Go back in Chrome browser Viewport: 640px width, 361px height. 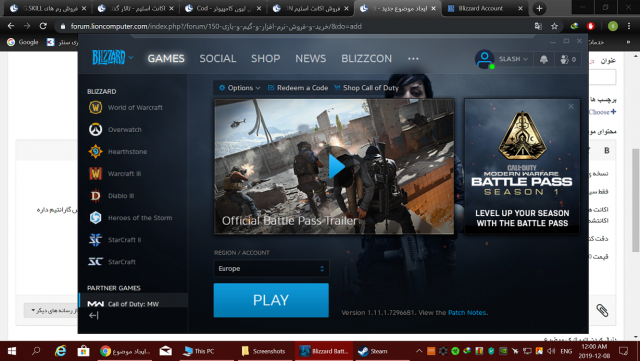(x=11, y=26)
